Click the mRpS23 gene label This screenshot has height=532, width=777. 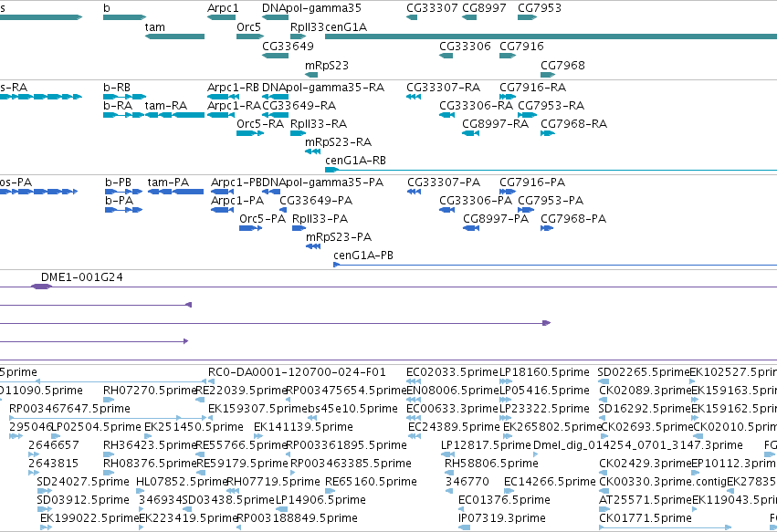coord(327,66)
